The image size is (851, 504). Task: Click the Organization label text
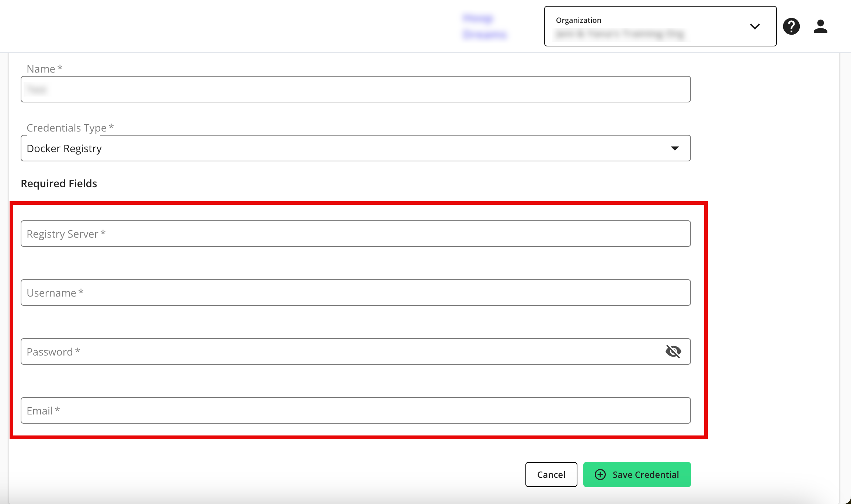[579, 20]
